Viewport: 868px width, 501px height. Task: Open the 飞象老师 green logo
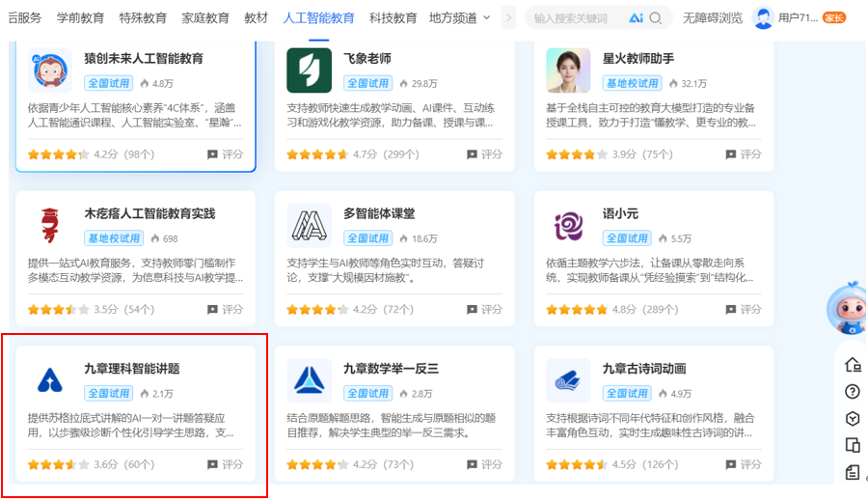click(309, 70)
